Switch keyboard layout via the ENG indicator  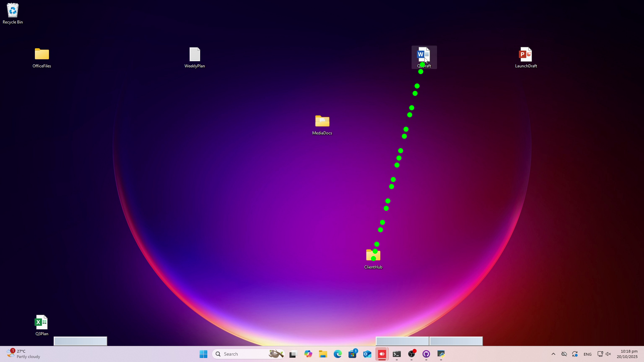[x=588, y=354]
